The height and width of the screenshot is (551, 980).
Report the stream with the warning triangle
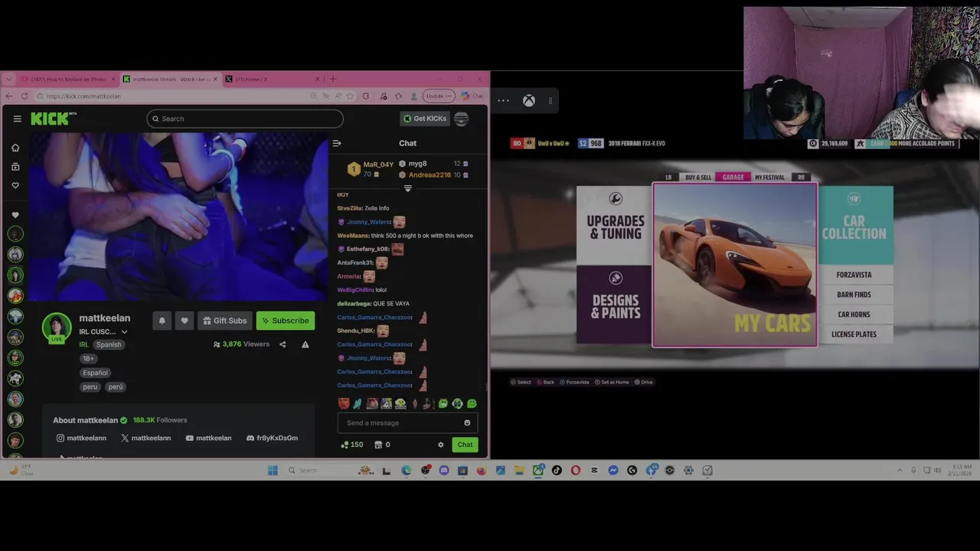click(x=305, y=344)
